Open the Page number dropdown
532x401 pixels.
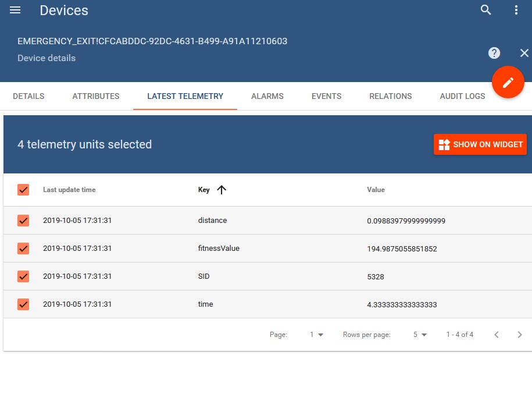(x=316, y=335)
